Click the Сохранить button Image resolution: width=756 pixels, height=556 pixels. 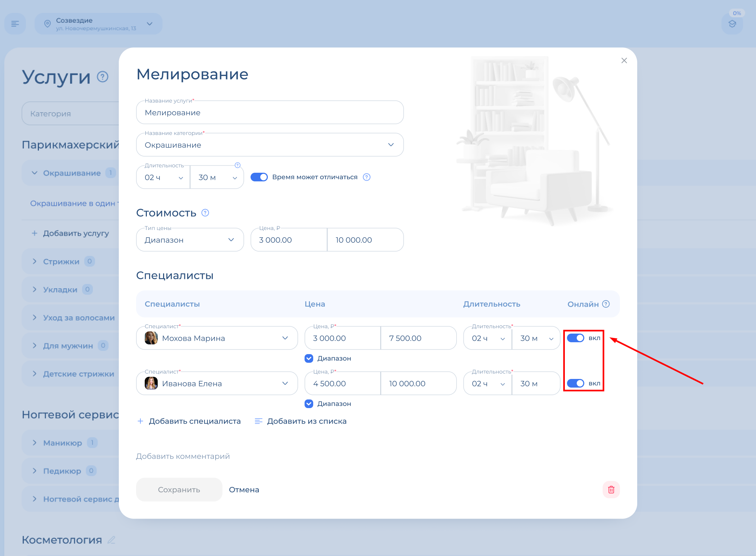tap(179, 489)
